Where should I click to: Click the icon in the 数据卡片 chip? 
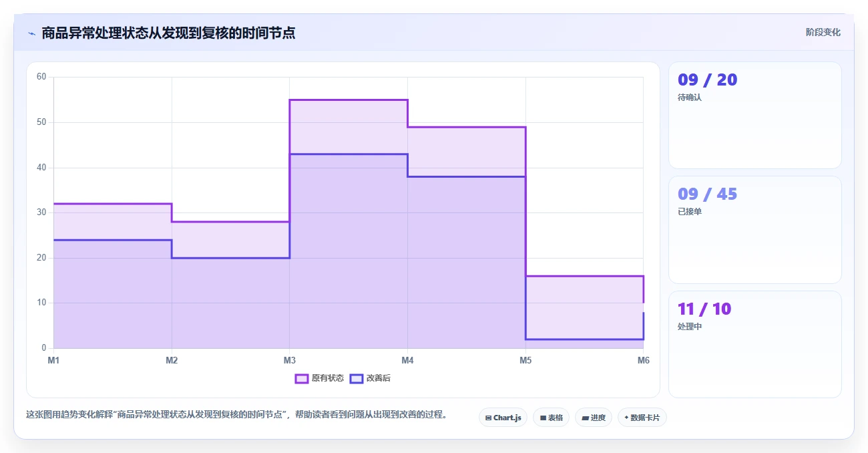[x=626, y=418]
